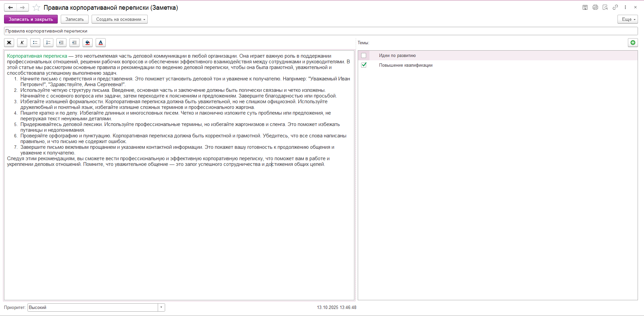The image size is (644, 316).
Task: Open the "Создать на основании" dropdown
Action: tap(119, 19)
